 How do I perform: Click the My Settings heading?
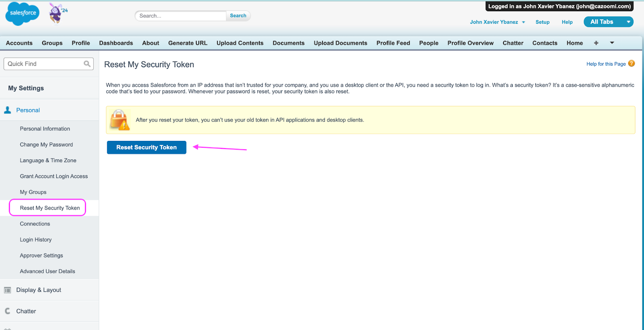click(26, 88)
